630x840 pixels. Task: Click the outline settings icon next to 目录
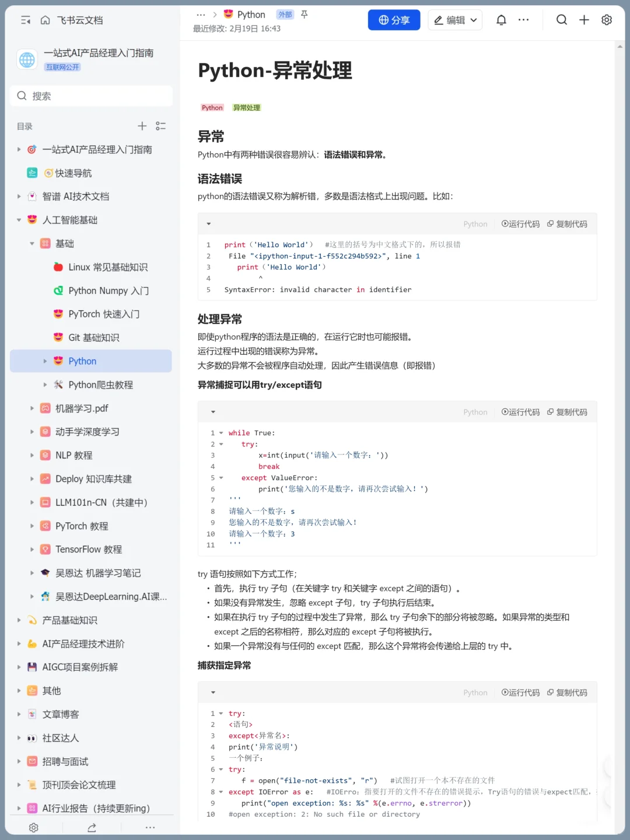(x=161, y=126)
